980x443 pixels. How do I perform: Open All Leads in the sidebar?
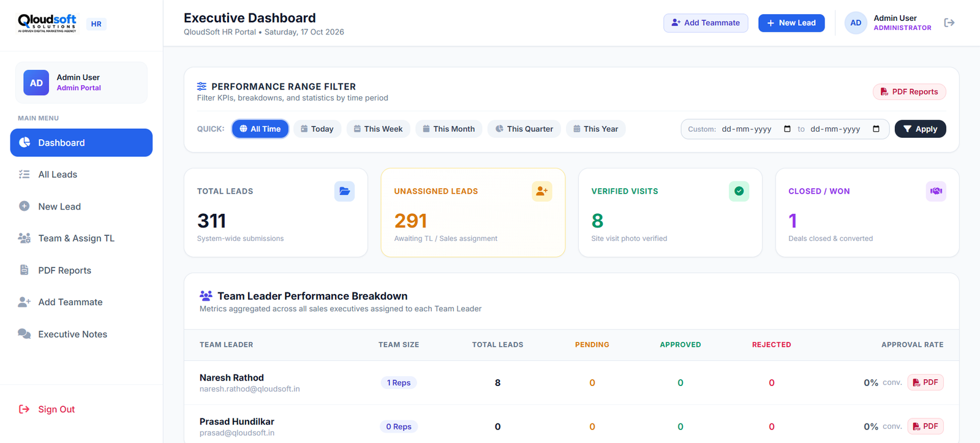[81, 175]
